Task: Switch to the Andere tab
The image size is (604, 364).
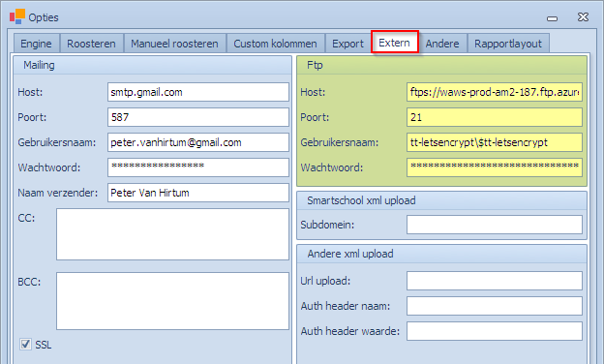Action: pos(442,44)
